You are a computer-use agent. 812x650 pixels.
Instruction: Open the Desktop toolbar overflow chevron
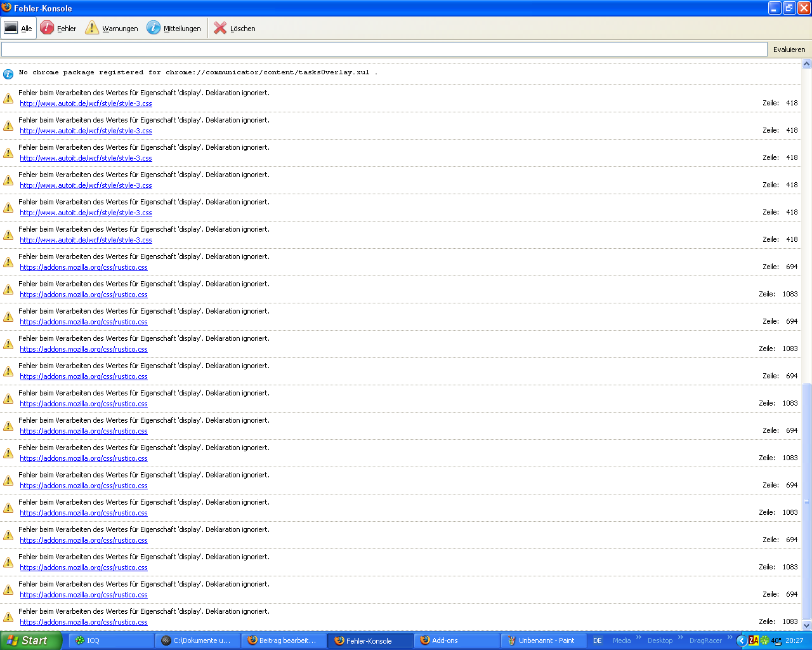point(680,637)
